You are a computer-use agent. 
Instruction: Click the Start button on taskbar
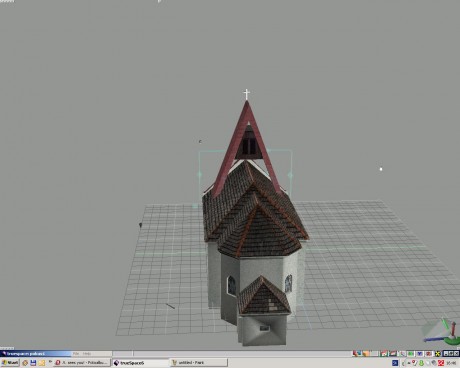[x=10, y=363]
